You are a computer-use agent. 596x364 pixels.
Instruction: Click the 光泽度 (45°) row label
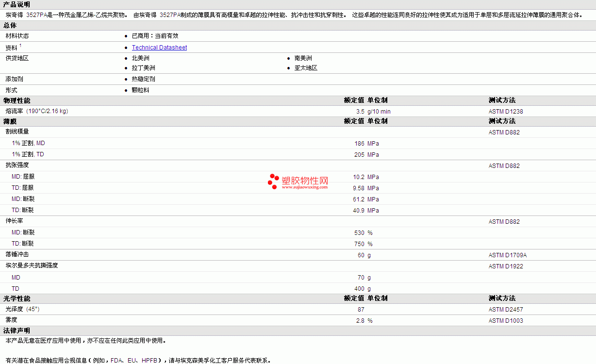tap(22, 309)
